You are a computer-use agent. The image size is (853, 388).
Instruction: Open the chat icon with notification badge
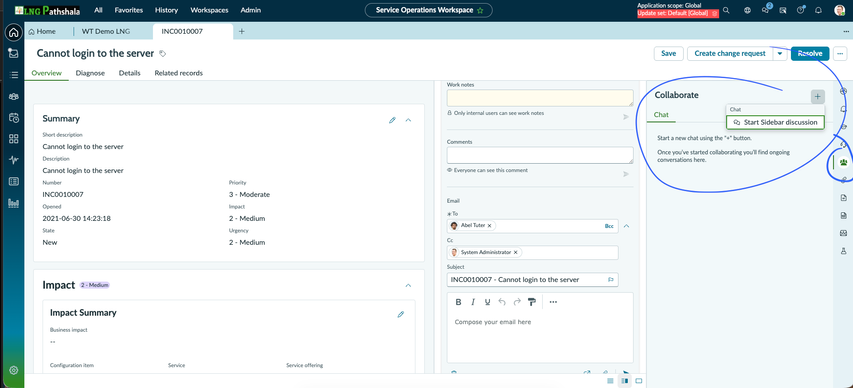(766, 10)
